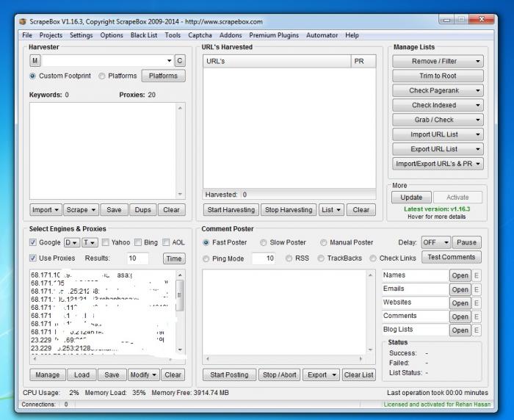Open the proxies Modify dropdown
The height and width of the screenshot is (420, 514).
(x=143, y=374)
